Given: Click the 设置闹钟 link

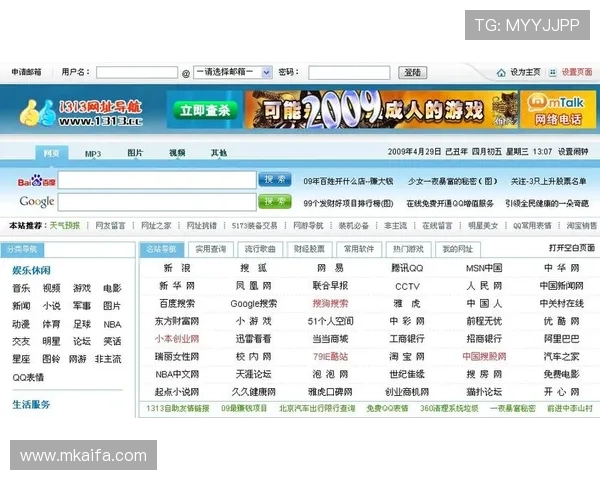Looking at the screenshot, I should coord(573,152).
